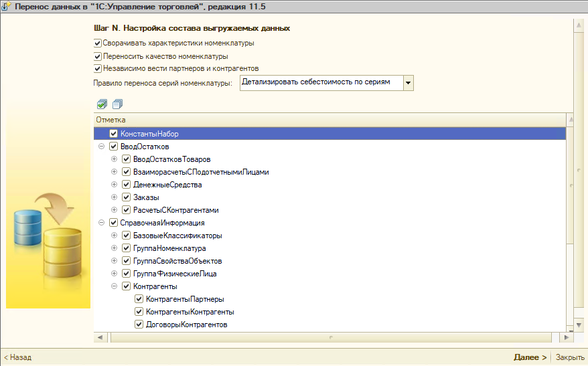The image size is (588, 366).
Task: Uncheck the КонтрагентыПартнеры checkbox
Action: click(139, 299)
